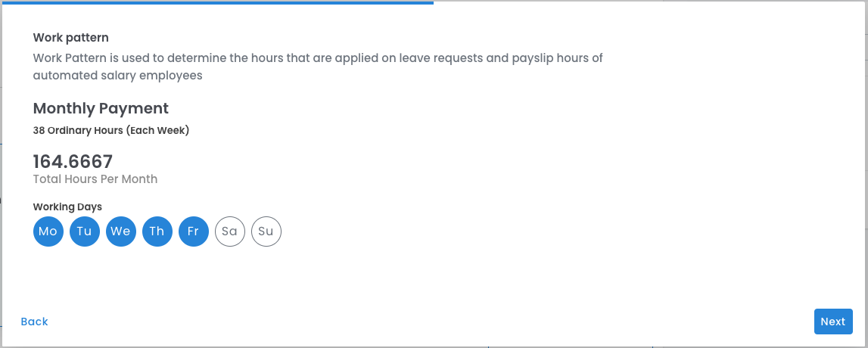Disable Th as a working day
The width and height of the screenshot is (868, 348).
point(157,231)
